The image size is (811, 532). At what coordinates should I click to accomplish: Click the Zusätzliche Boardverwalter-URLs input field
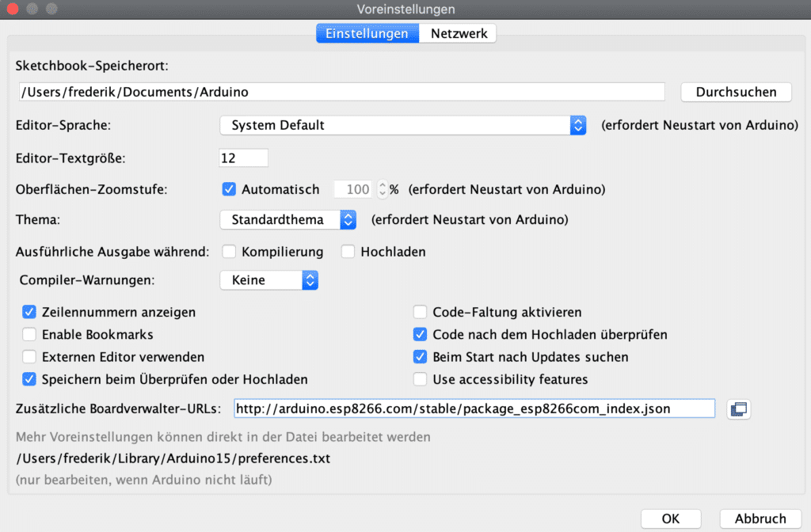[x=474, y=409]
